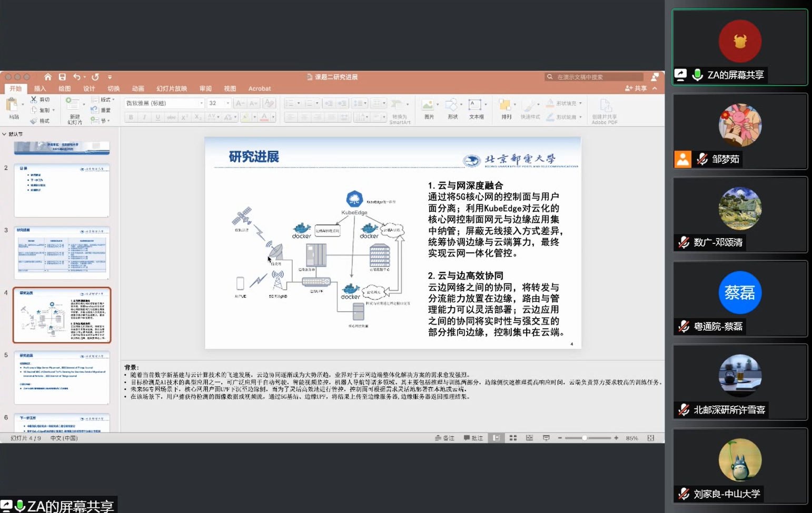
Task: Insert a text box (文本框)
Action: click(x=476, y=109)
